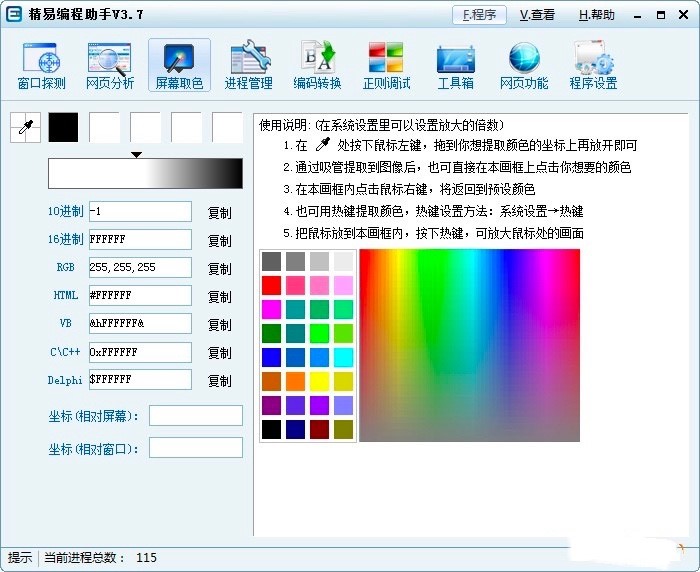700x572 pixels.
Task: Click the black triangle brightness marker
Action: click(x=137, y=154)
